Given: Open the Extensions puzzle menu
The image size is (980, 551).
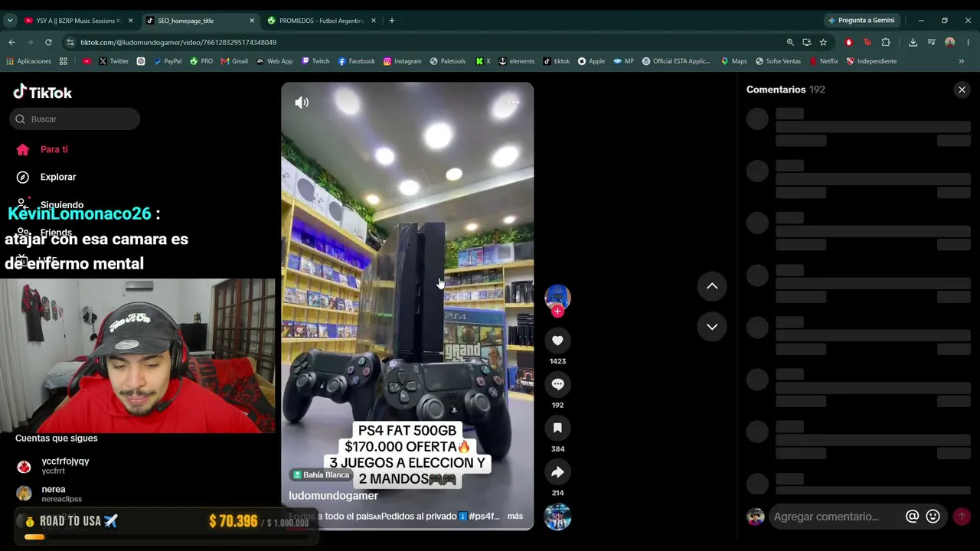Looking at the screenshot, I should tap(886, 42).
